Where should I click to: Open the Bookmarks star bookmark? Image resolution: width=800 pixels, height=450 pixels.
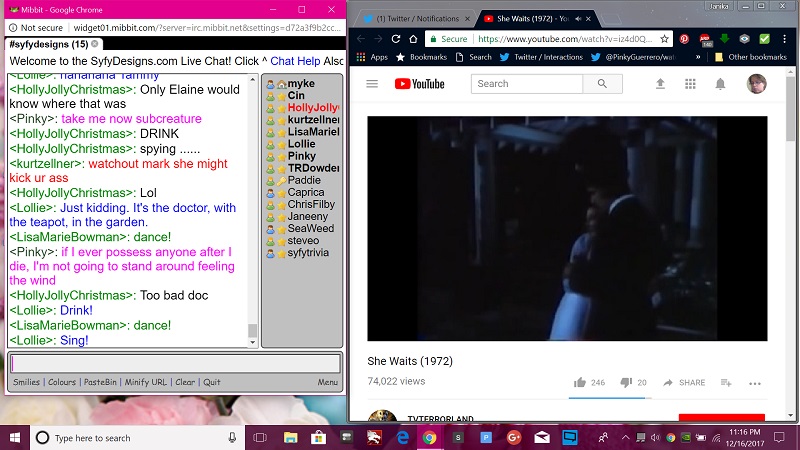(421, 57)
